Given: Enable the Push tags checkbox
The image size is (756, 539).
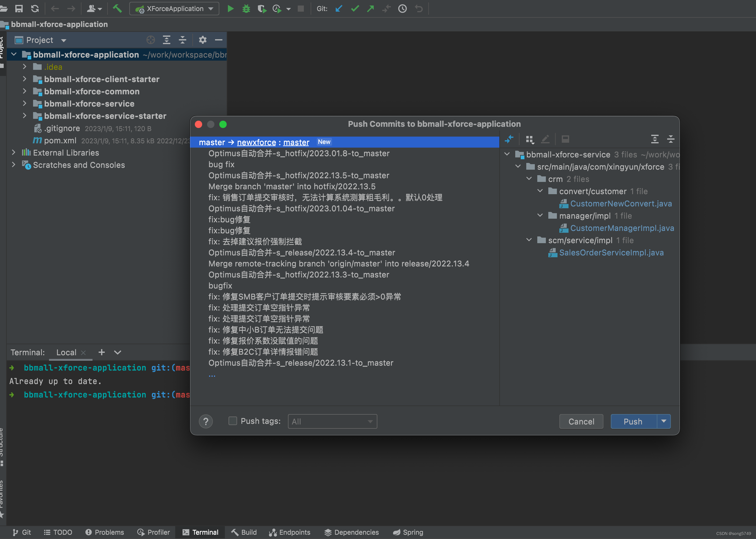Looking at the screenshot, I should click(x=233, y=421).
